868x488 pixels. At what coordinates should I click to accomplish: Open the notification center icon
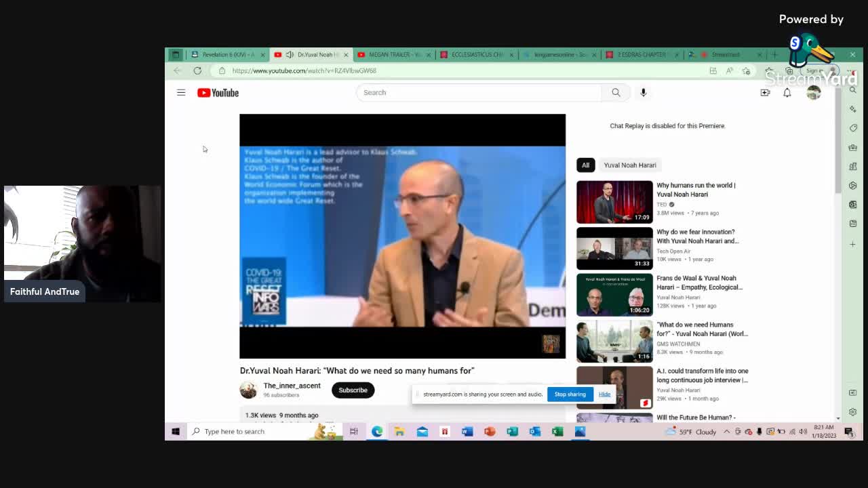point(848,431)
